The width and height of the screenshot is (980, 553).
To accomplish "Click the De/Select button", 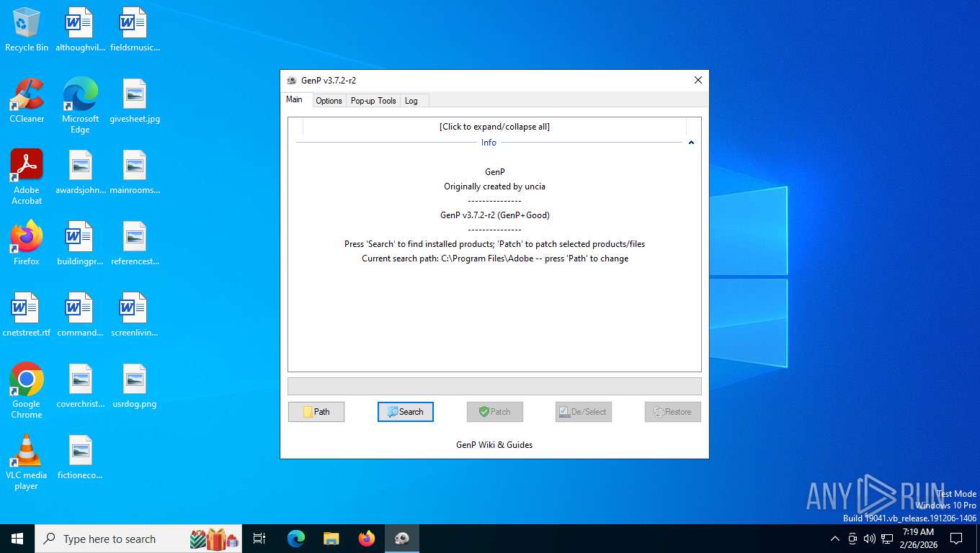I will [x=584, y=412].
